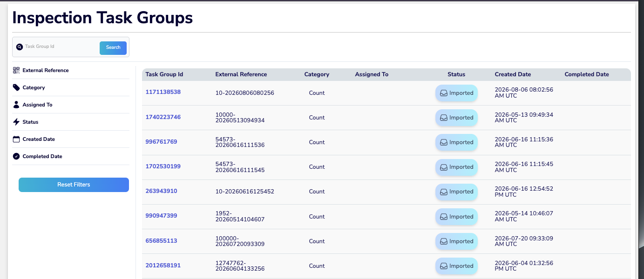Expand the Assigned To filter
This screenshot has width=644, height=279.
tap(70, 105)
